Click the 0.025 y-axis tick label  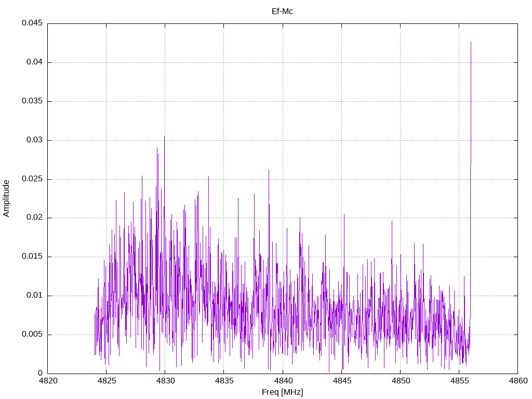coord(32,179)
